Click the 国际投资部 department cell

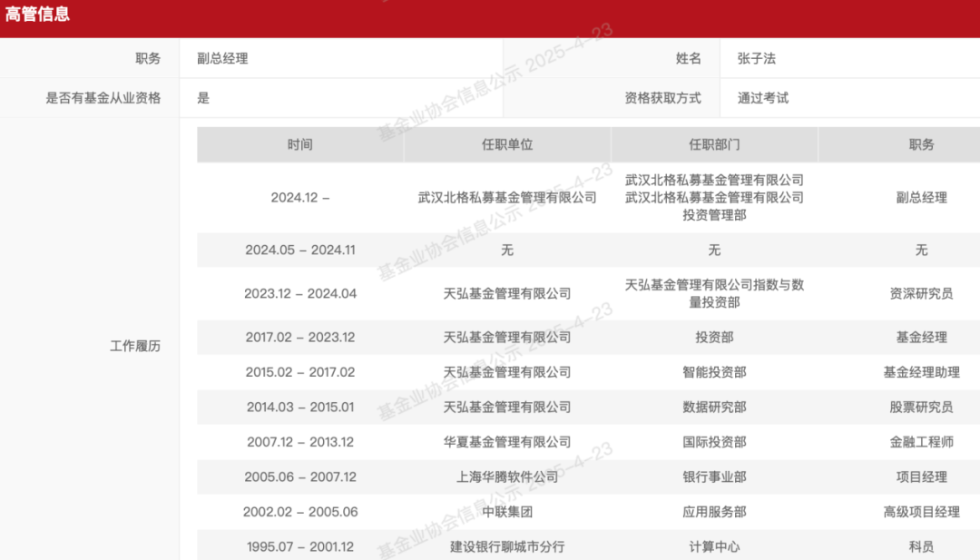pyautogui.click(x=714, y=443)
